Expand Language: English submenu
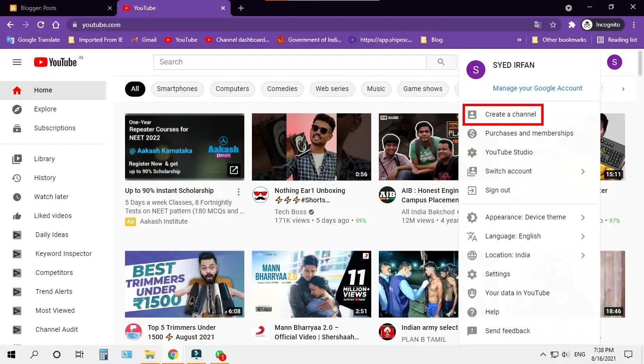Screen dimensions: 644x364 [x=583, y=237]
